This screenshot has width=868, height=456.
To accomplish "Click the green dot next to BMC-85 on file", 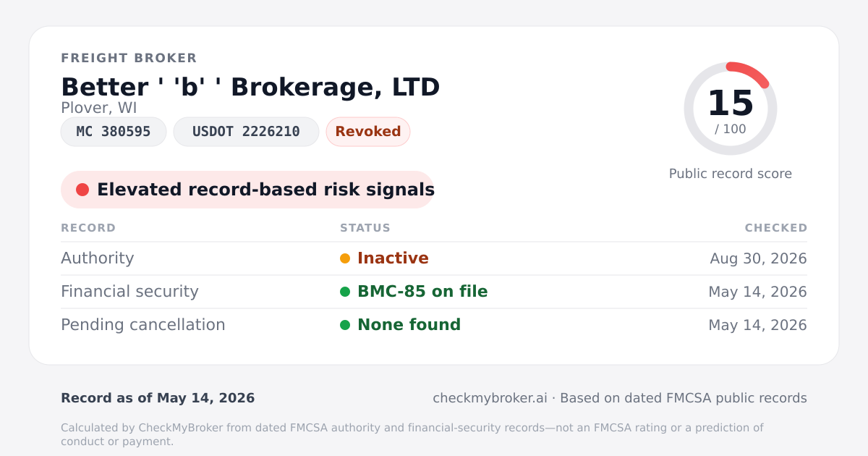I will (345, 292).
